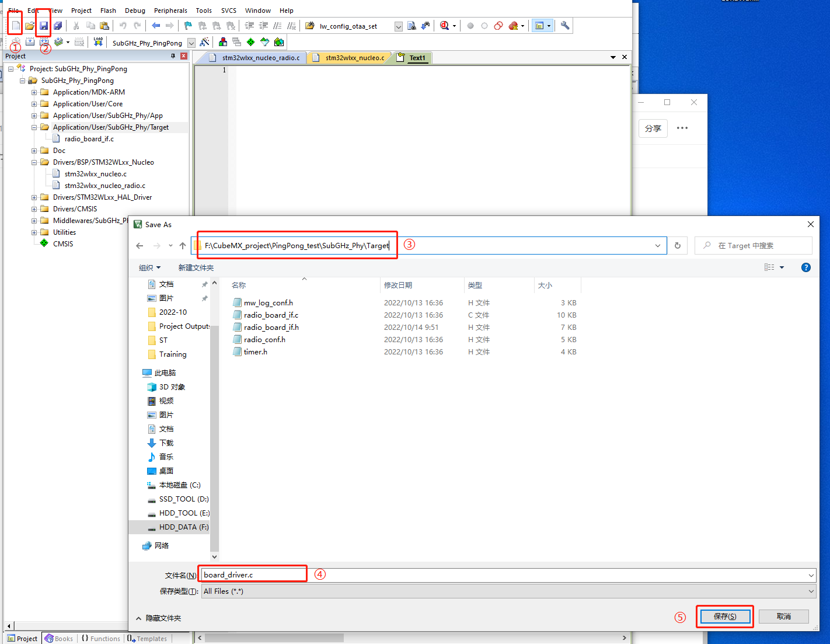The height and width of the screenshot is (644, 830).
Task: Expand Application/MDK-ARM folder
Action: tap(34, 92)
